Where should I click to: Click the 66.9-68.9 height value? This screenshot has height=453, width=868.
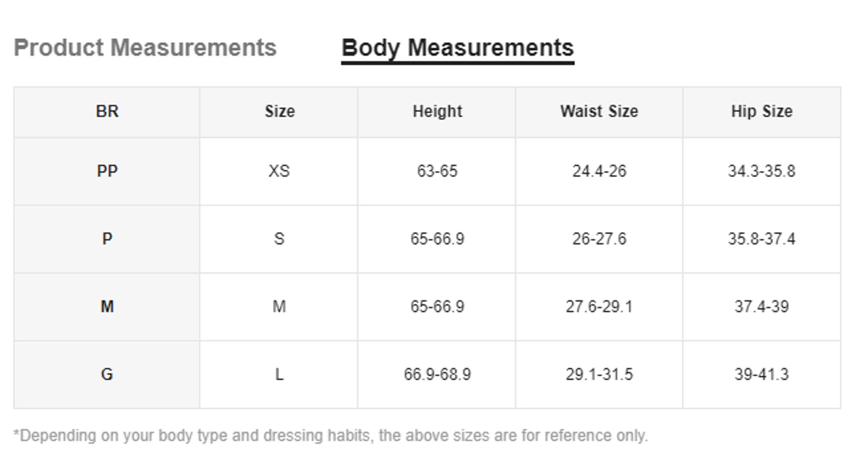click(437, 374)
